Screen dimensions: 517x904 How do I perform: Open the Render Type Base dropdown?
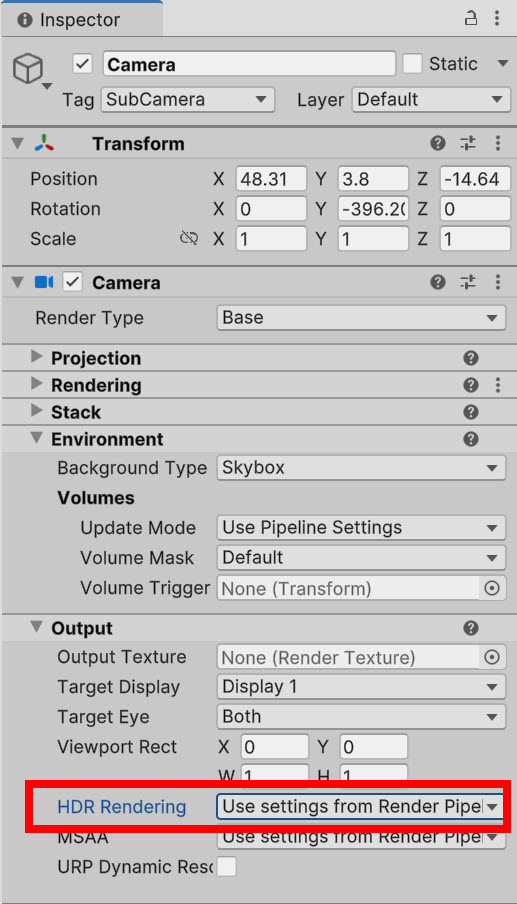pyautogui.click(x=361, y=318)
